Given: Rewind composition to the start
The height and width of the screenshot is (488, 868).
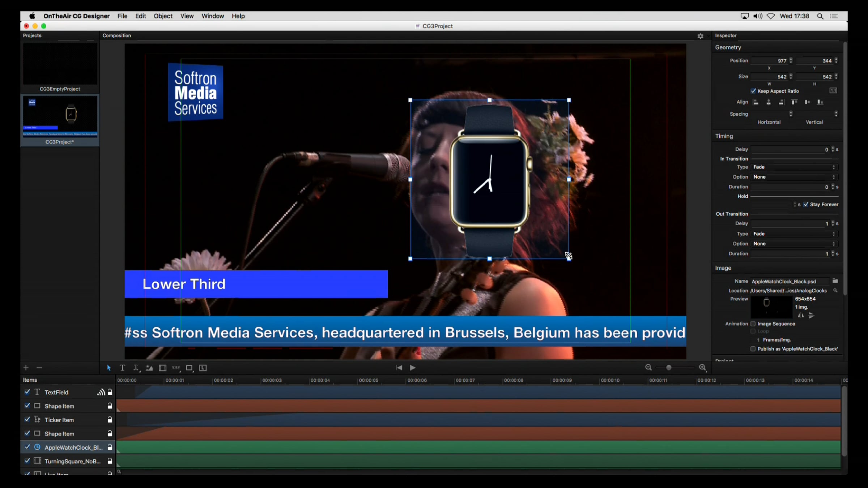Looking at the screenshot, I should [x=399, y=368].
